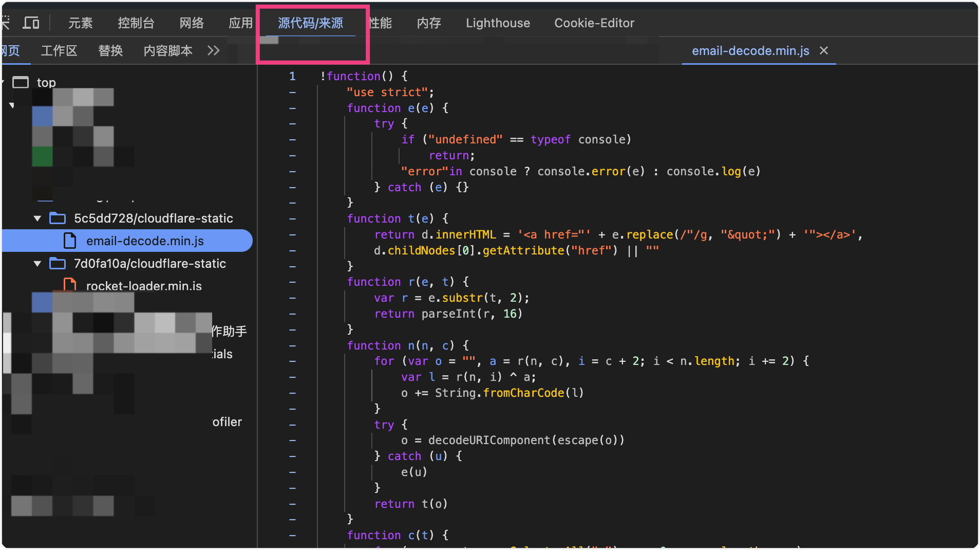Switch to the 内存 (Memory) tab

coord(429,23)
